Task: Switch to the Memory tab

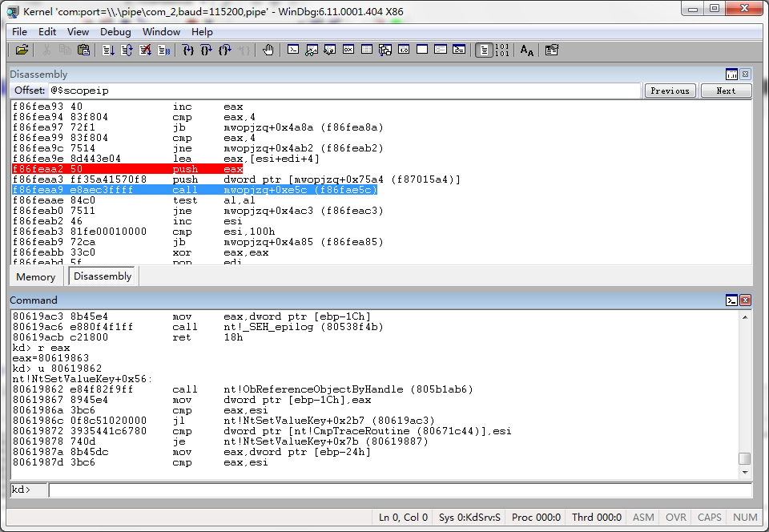Action: [x=36, y=276]
